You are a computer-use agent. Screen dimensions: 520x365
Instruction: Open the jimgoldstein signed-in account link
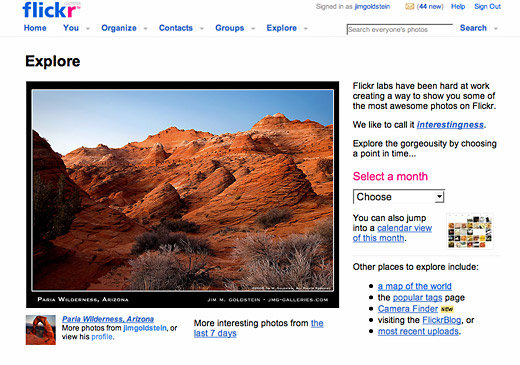(x=372, y=6)
